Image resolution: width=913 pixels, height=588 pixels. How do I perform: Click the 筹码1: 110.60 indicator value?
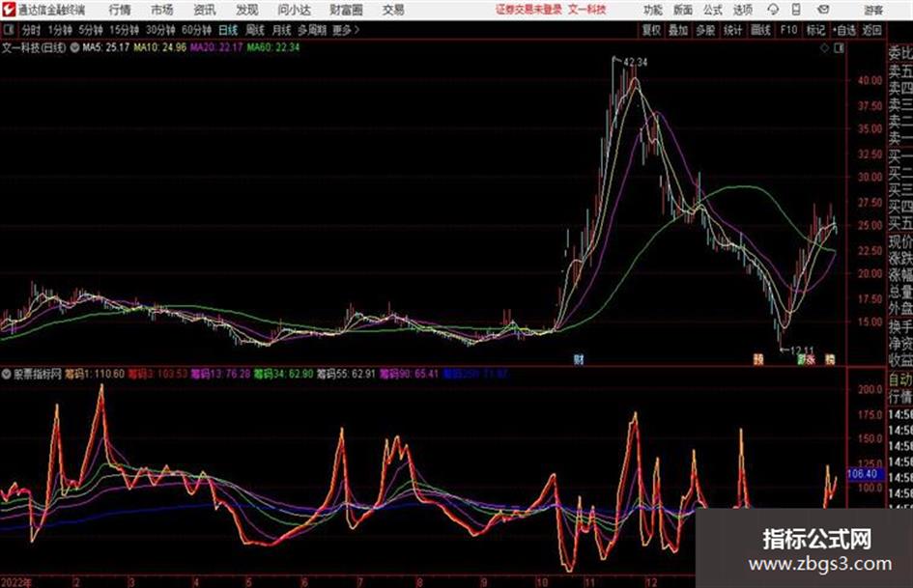95,374
